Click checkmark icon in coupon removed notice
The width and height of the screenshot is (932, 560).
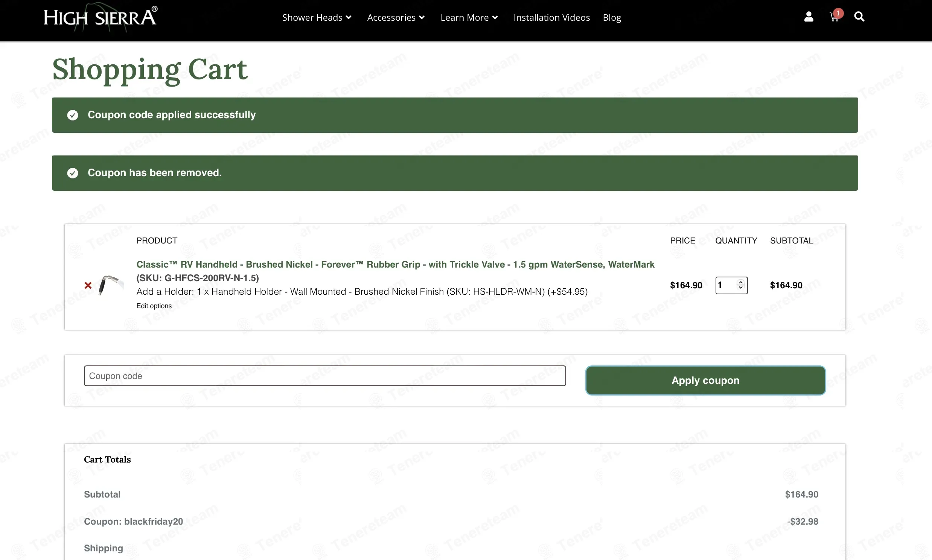pyautogui.click(x=72, y=173)
